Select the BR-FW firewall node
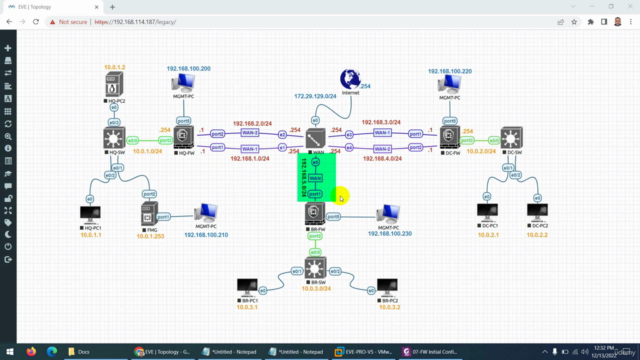 pyautogui.click(x=315, y=214)
